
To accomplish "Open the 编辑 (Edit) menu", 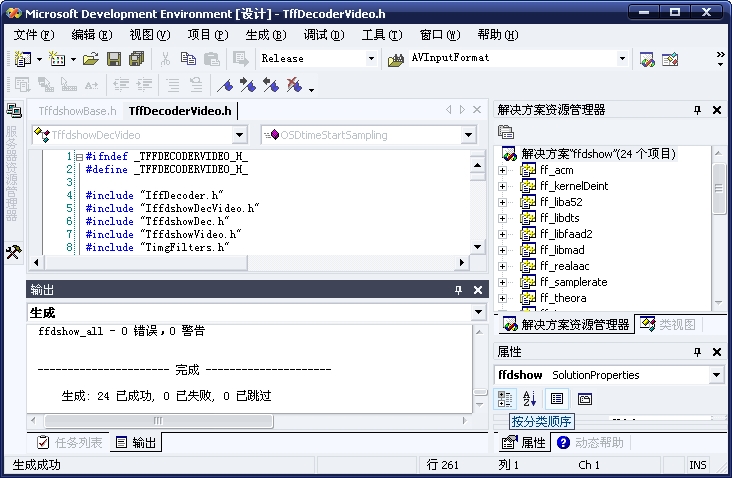I will tap(92, 35).
